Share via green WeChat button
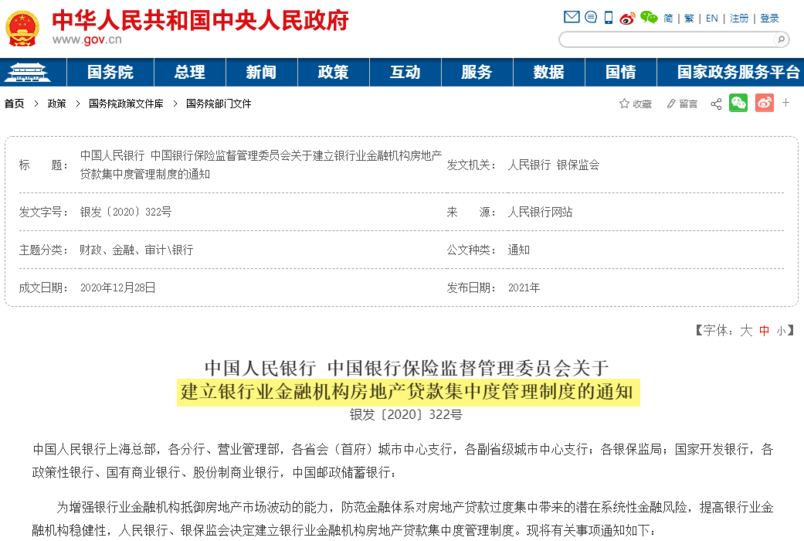Image resolution: width=804 pixels, height=541 pixels. (738, 103)
